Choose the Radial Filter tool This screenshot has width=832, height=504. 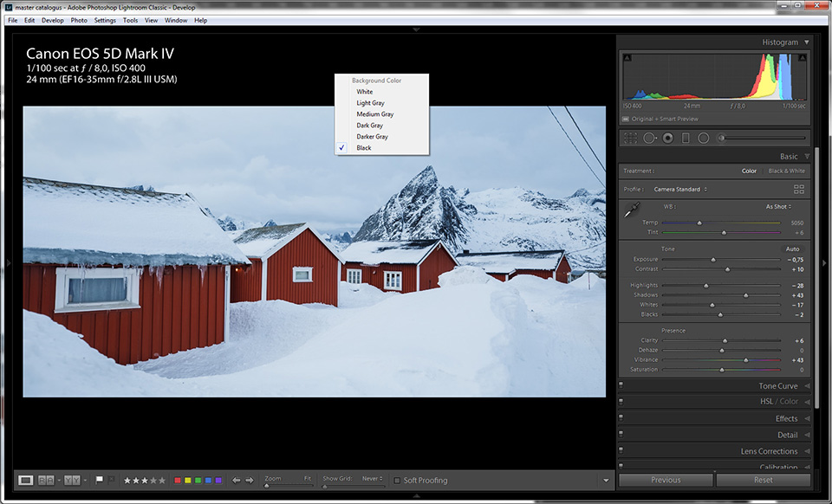click(x=704, y=139)
